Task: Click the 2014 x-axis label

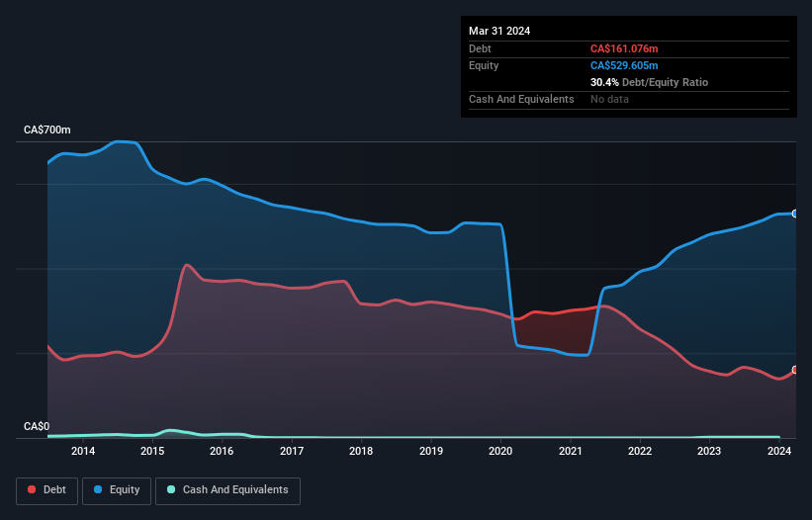Action: point(83,451)
